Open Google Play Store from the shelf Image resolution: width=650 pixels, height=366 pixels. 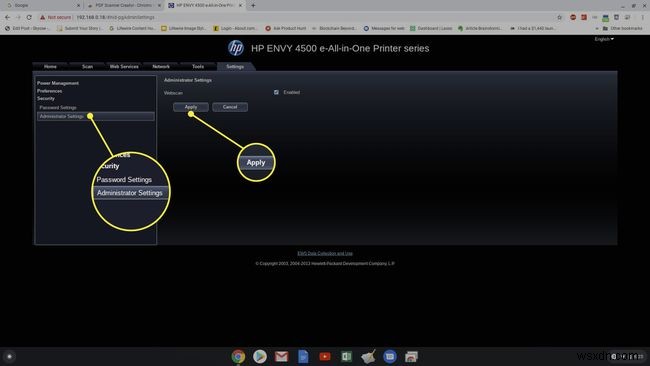point(260,356)
